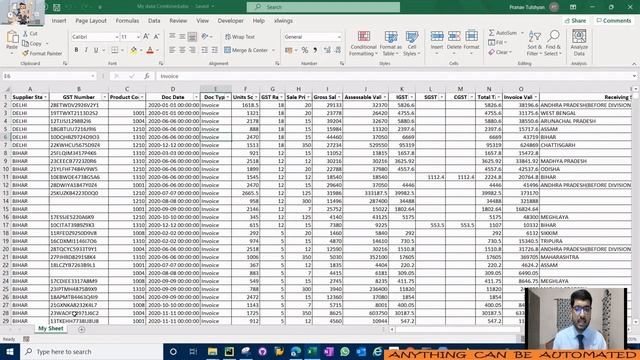The height and width of the screenshot is (360, 640).
Task: Toggle Center alignment in Alignment group
Action: click(x=182, y=50)
